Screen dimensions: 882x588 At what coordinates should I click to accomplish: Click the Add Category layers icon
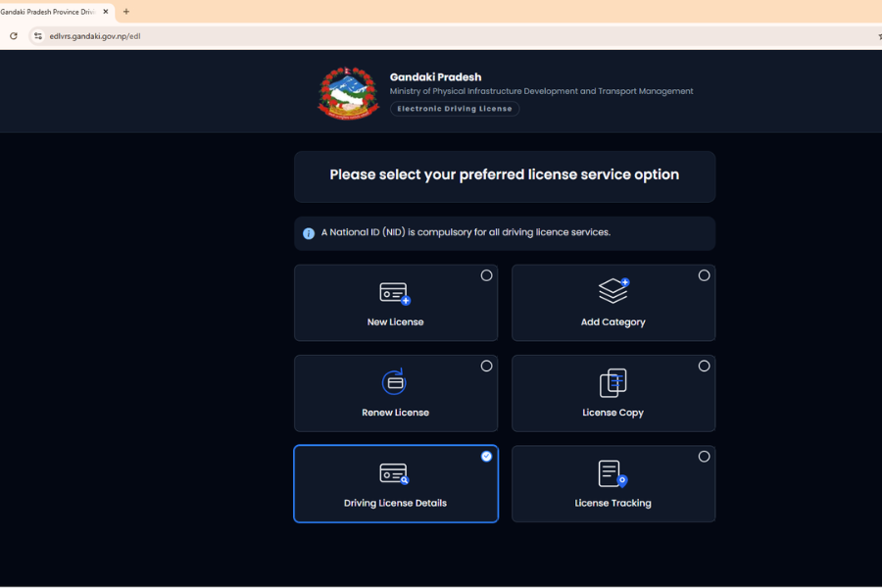pos(613,291)
